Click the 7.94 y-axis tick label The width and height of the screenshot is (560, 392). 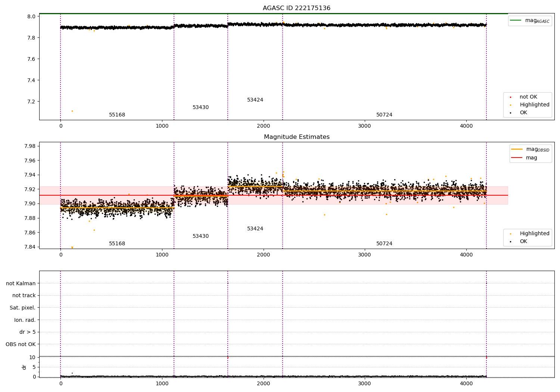30,175
